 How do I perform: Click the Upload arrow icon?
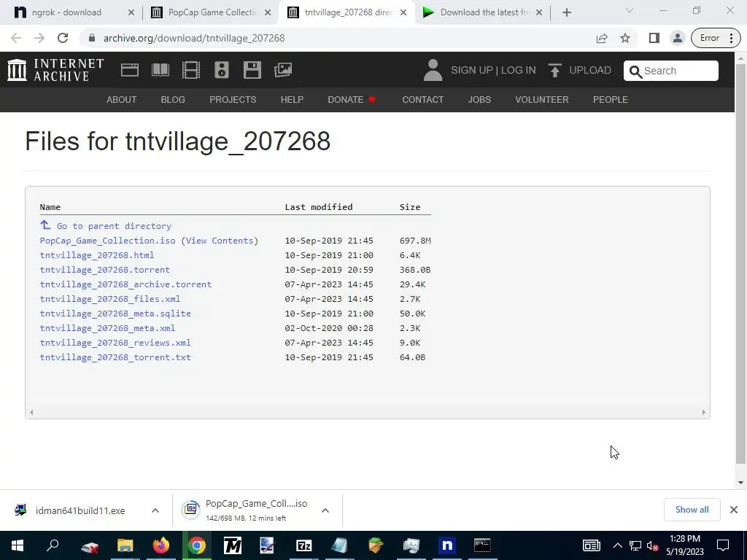click(x=554, y=71)
